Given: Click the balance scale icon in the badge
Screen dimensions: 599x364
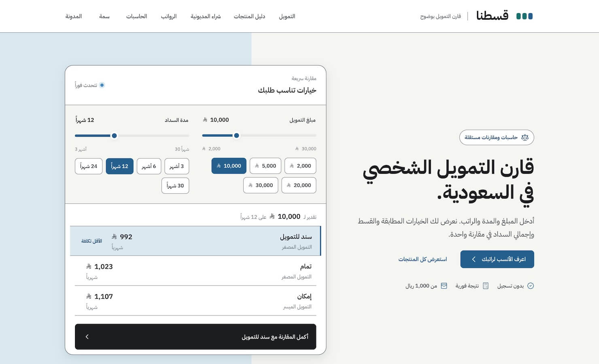Looking at the screenshot, I should 525,138.
